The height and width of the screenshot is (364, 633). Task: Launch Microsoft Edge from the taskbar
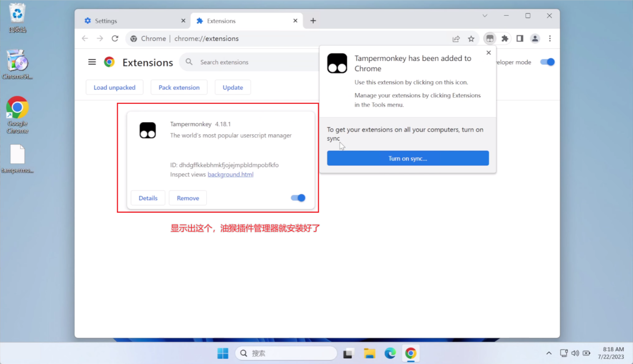click(390, 353)
